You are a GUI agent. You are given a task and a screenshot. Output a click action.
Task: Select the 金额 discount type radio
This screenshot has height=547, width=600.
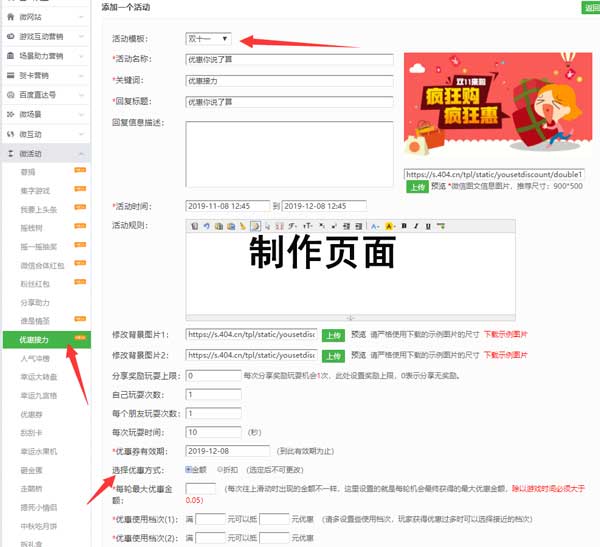coord(189,469)
